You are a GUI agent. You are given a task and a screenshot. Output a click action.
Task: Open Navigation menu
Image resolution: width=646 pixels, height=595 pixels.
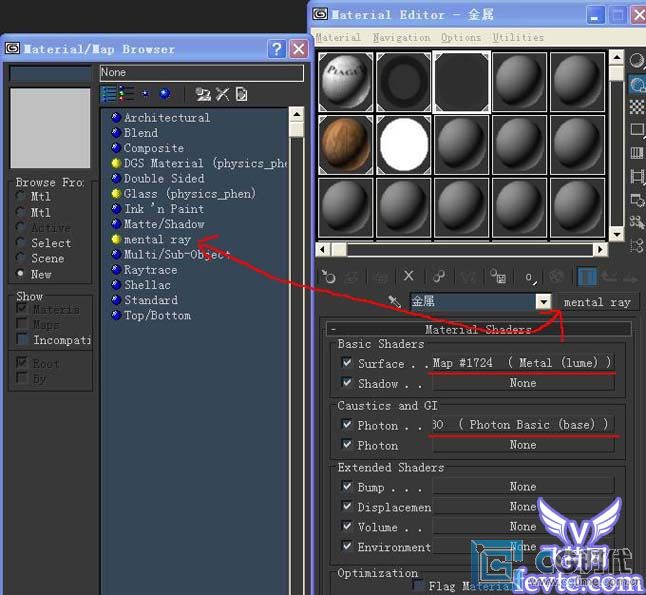click(x=401, y=37)
